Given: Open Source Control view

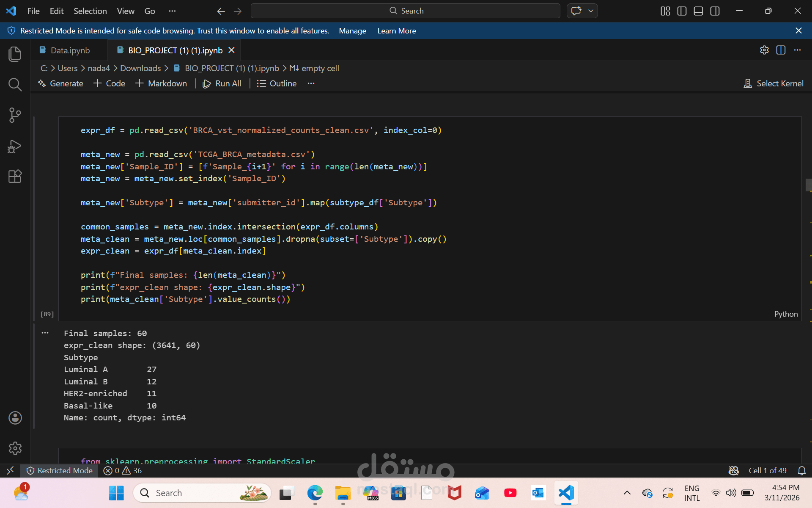Looking at the screenshot, I should 15,115.
